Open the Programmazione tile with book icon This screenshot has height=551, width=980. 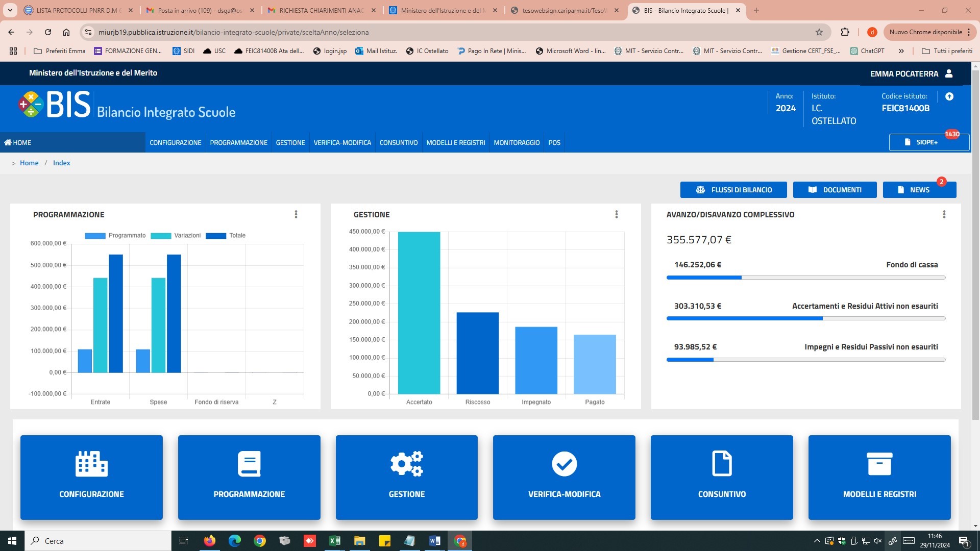(x=249, y=477)
